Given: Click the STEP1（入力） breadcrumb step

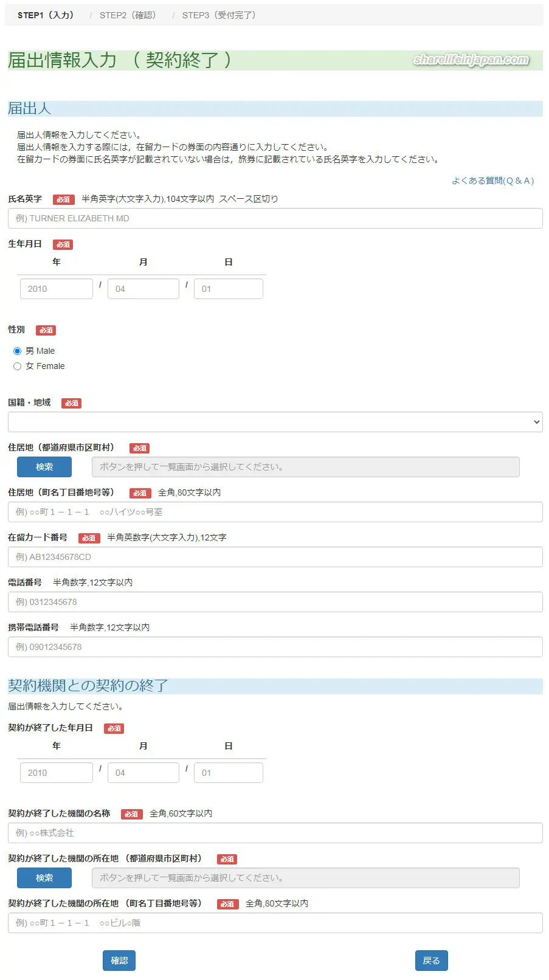Looking at the screenshot, I should (46, 15).
